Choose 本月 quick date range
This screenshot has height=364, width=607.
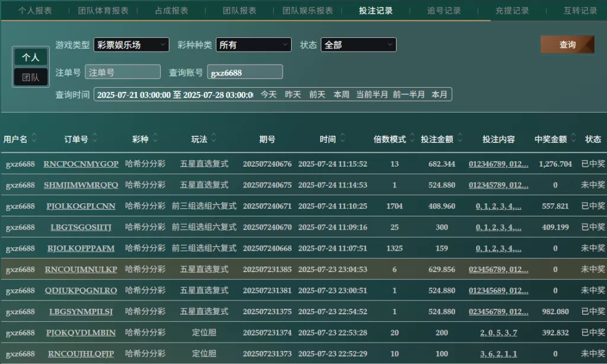[439, 95]
